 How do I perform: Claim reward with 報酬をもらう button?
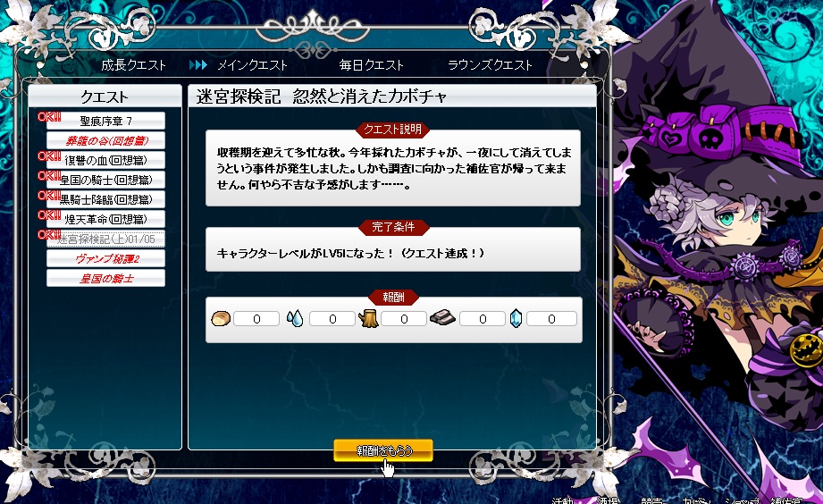[383, 450]
